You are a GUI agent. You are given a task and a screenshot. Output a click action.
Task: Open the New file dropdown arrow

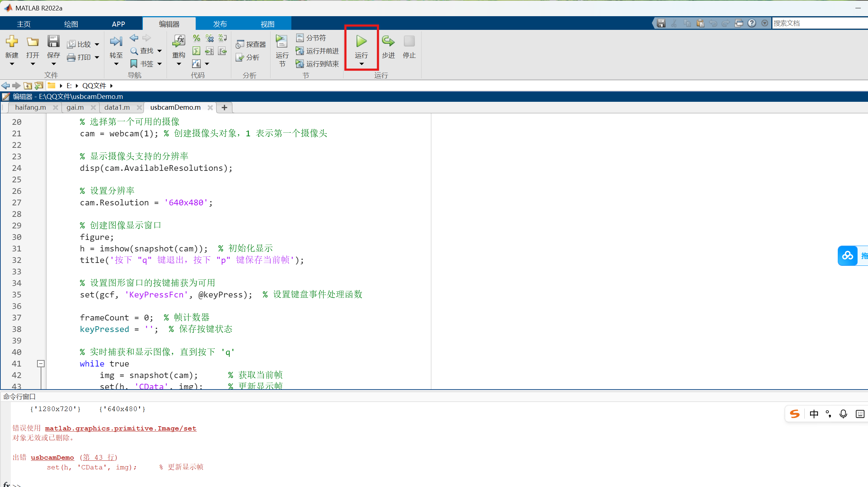12,64
